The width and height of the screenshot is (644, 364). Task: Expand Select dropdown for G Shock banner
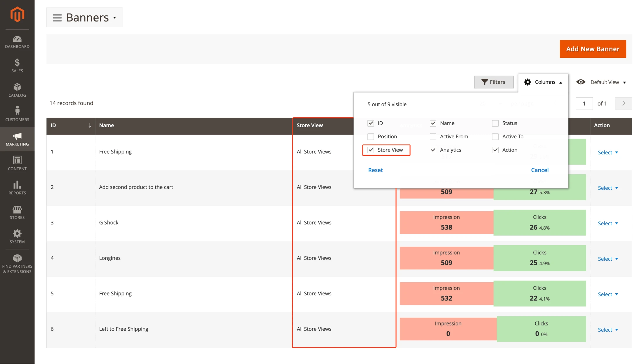608,223
